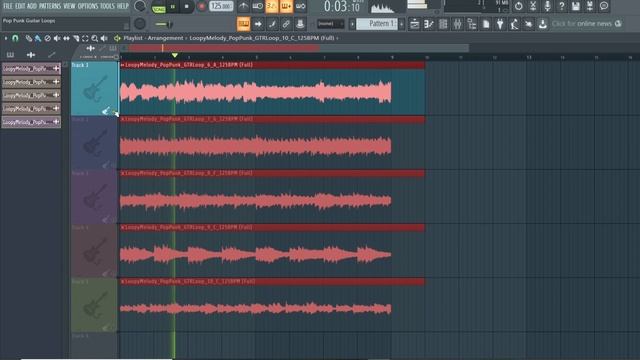Toggle the red record button

[x=201, y=7]
